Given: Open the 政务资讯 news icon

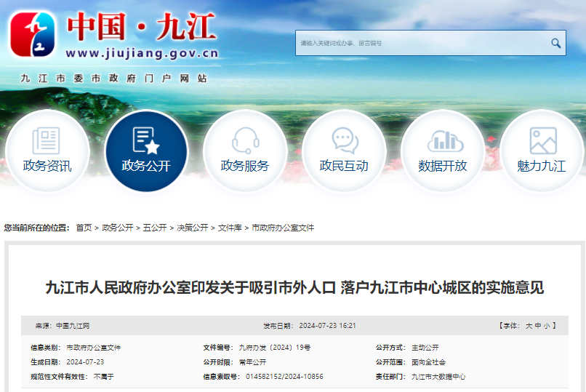Looking at the screenshot, I should click(x=47, y=141).
